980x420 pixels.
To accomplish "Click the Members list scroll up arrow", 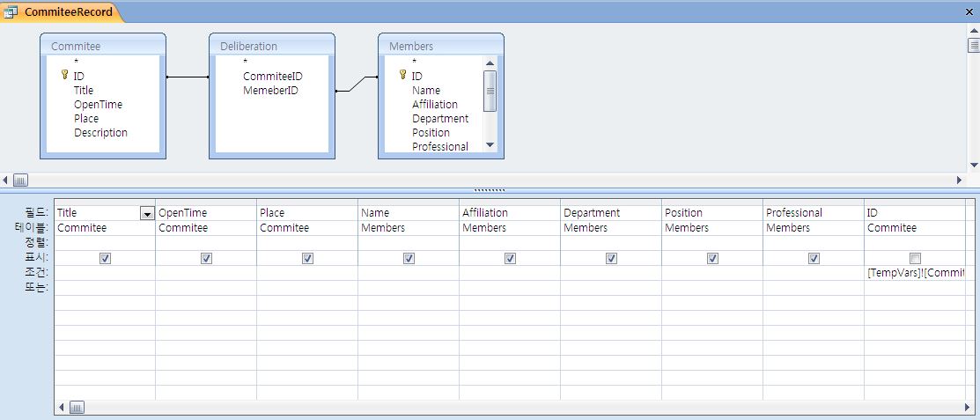I will coord(490,63).
